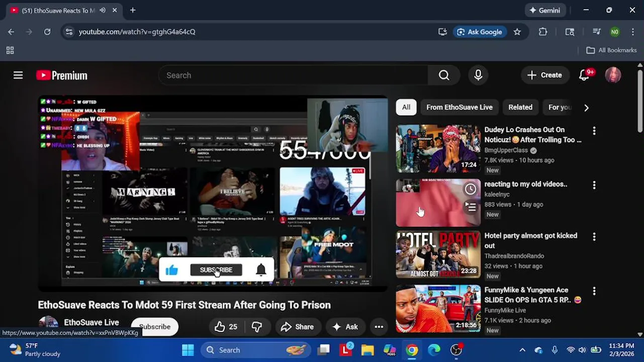This screenshot has width=644, height=362.
Task: Open the All Bookmarks folder
Action: [x=612, y=50]
